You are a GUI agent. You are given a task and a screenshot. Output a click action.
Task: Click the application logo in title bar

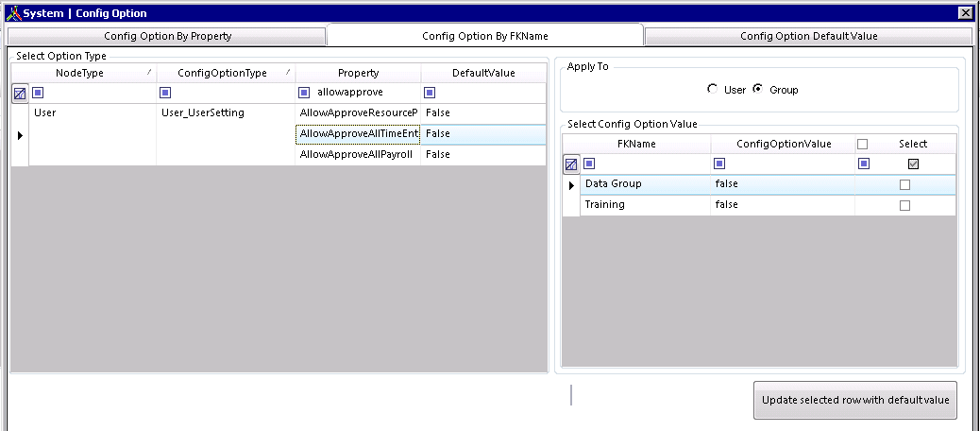pyautogui.click(x=12, y=12)
